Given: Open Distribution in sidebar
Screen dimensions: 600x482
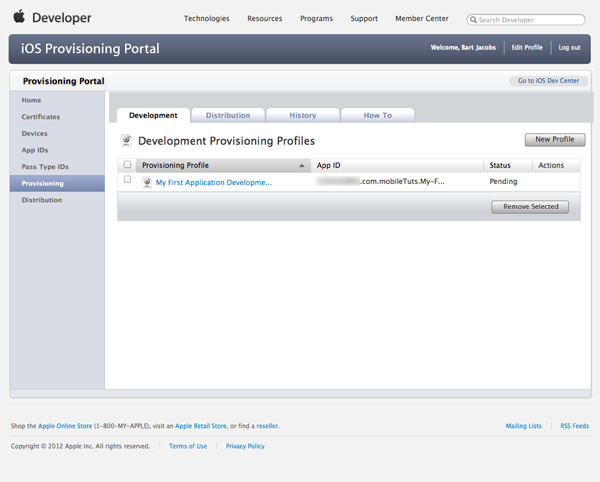Looking at the screenshot, I should click(42, 200).
